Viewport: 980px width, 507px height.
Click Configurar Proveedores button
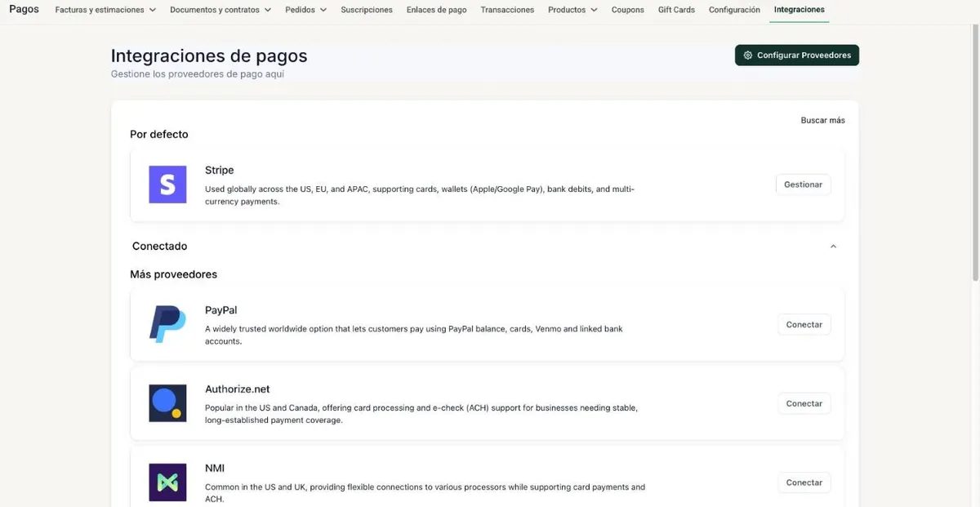(797, 56)
